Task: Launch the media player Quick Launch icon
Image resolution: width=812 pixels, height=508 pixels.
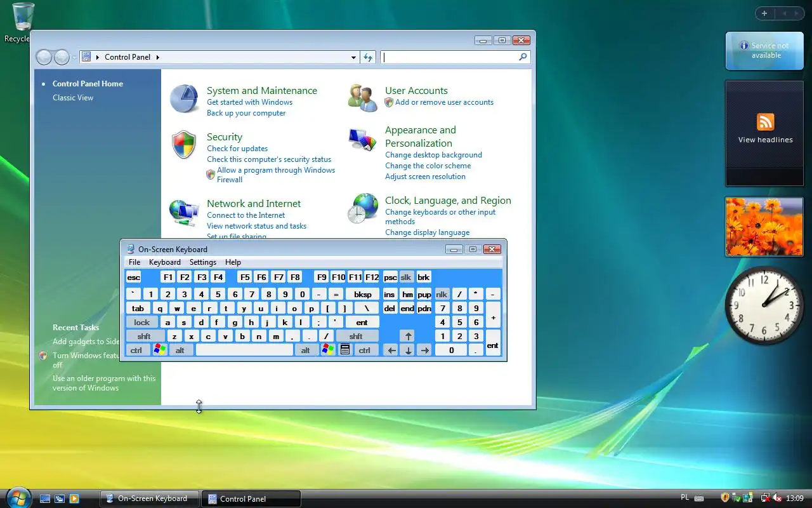Action: click(x=74, y=498)
